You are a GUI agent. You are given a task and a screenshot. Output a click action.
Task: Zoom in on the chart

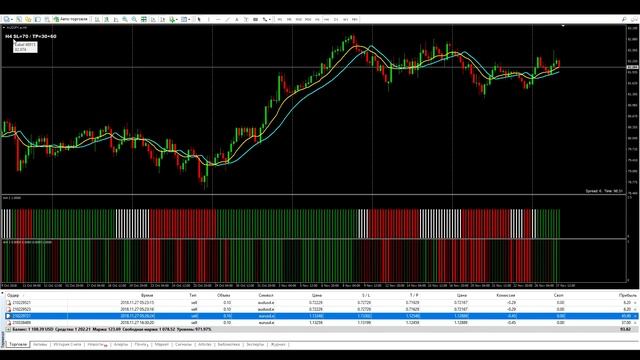(x=125, y=19)
